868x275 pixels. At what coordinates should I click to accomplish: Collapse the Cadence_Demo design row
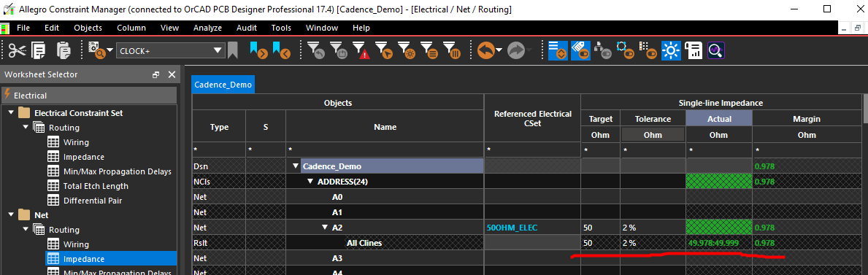click(296, 166)
